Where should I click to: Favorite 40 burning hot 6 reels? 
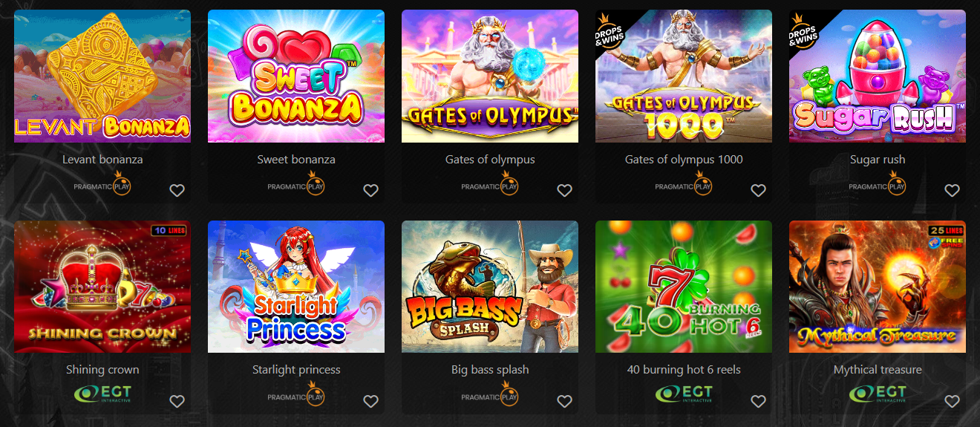(758, 401)
